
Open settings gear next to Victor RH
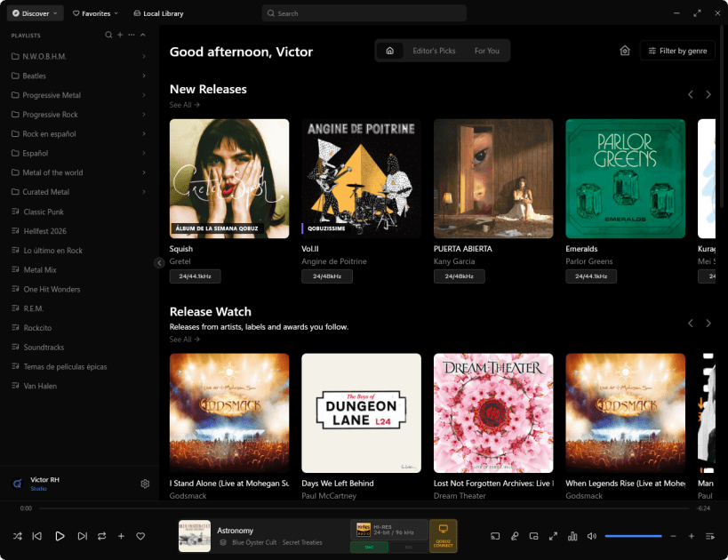click(145, 484)
